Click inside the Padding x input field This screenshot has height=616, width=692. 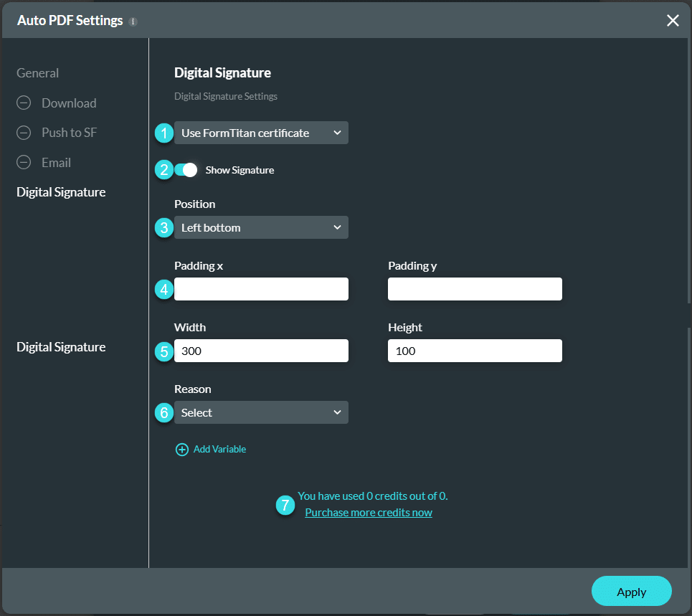point(261,288)
